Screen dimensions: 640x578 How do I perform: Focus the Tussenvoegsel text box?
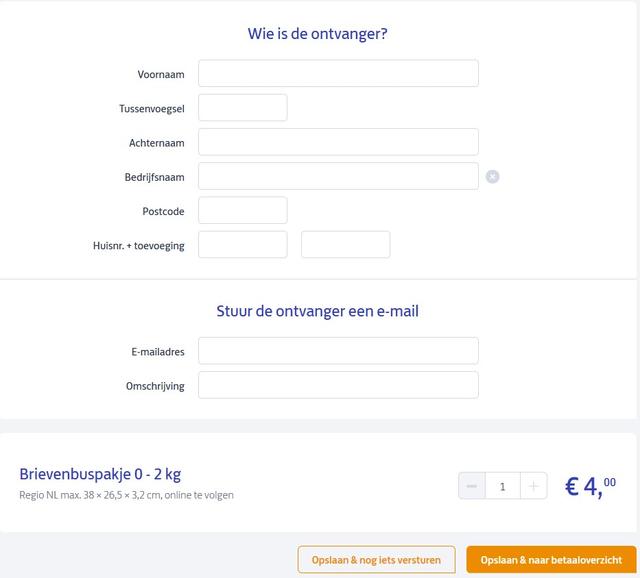(243, 108)
